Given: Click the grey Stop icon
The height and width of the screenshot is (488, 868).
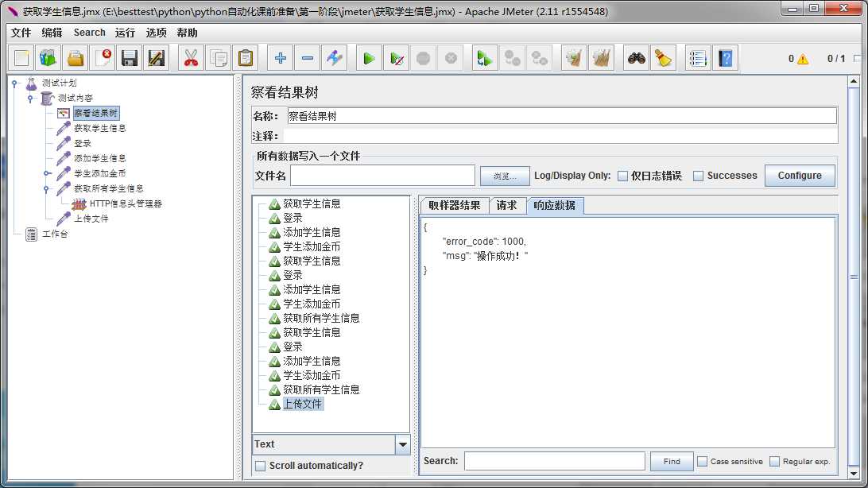Looking at the screenshot, I should click(424, 58).
